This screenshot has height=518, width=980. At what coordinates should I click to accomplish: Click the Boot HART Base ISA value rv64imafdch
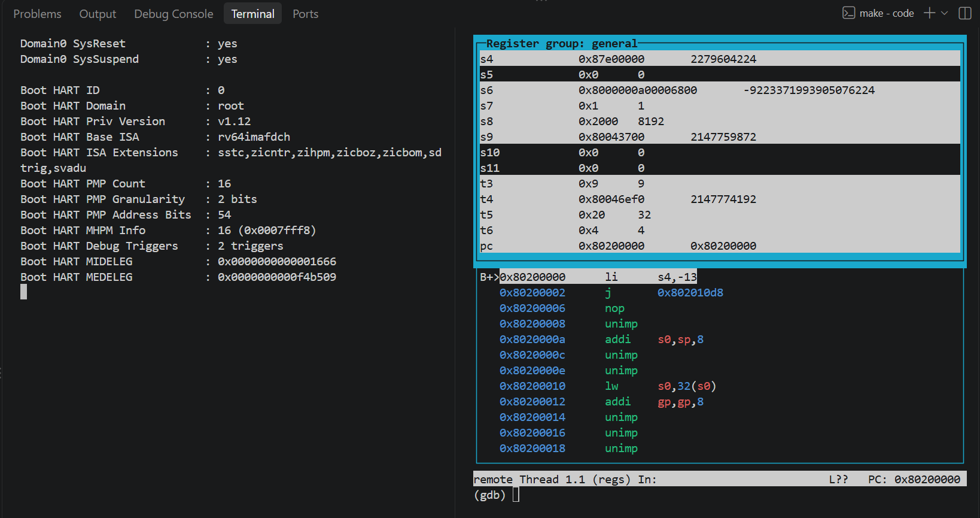point(254,137)
